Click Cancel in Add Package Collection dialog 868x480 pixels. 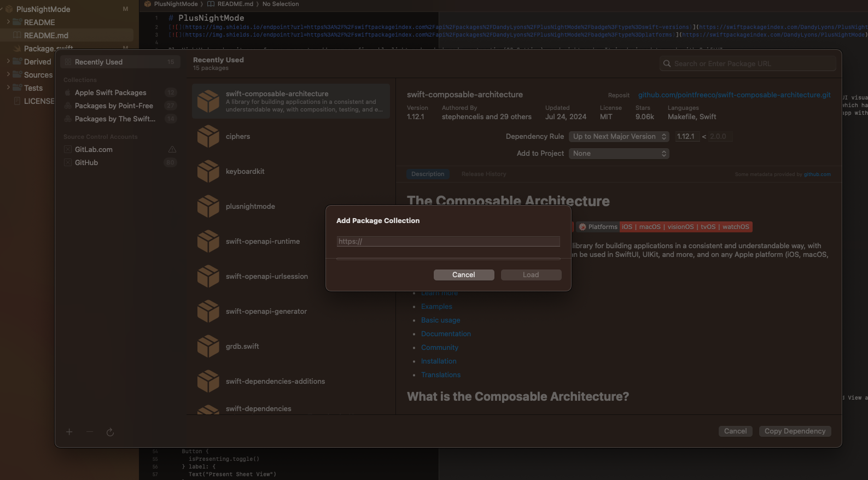[x=464, y=274]
